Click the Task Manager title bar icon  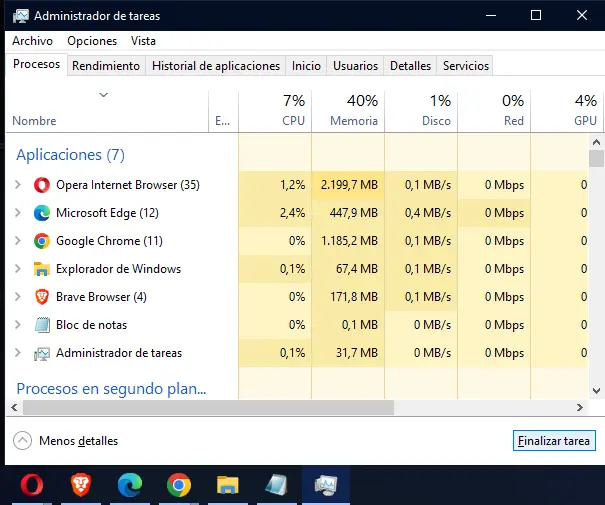point(20,16)
